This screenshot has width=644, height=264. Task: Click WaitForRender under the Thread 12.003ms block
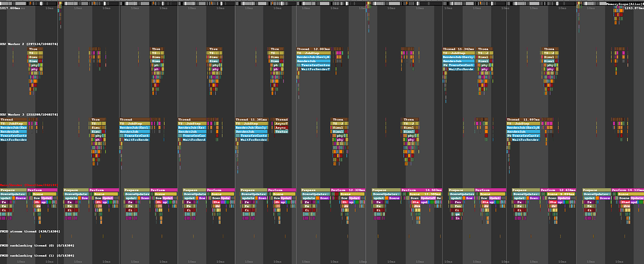coord(313,69)
